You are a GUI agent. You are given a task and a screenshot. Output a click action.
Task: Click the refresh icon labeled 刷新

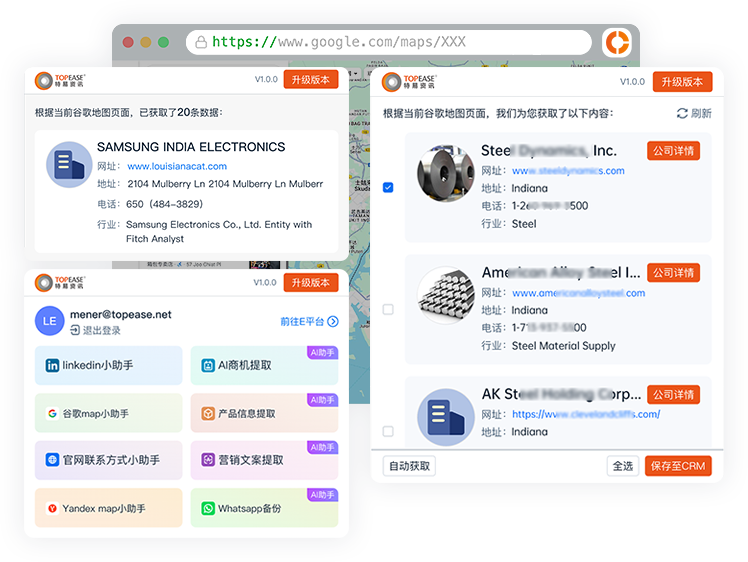tap(694, 114)
